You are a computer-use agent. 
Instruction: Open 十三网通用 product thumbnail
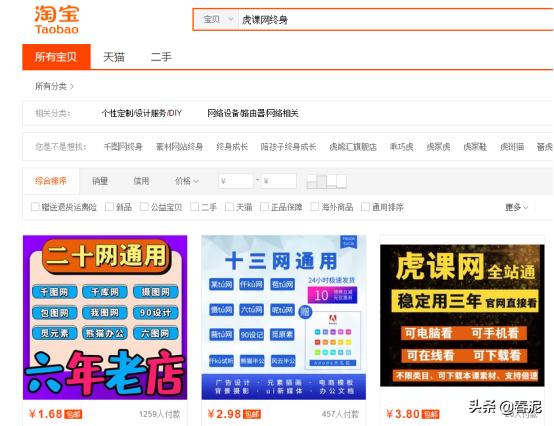(x=284, y=317)
